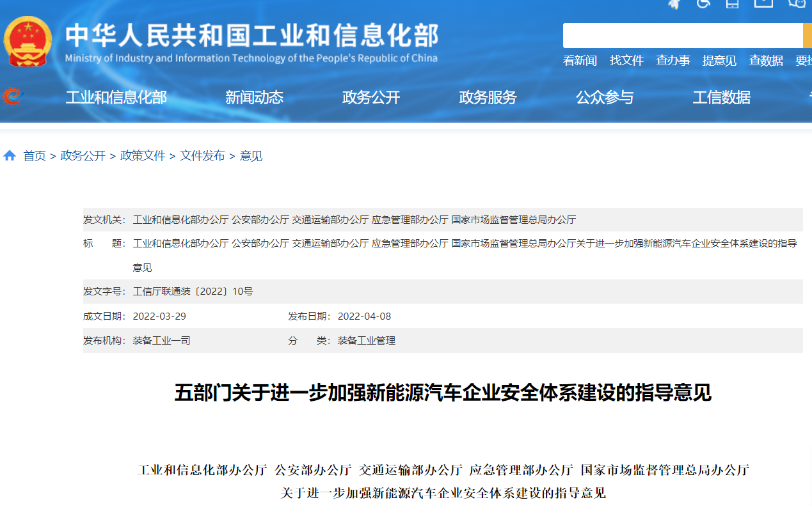Open the 政务服务 navigation menu
The image size is (812, 507).
488,98
